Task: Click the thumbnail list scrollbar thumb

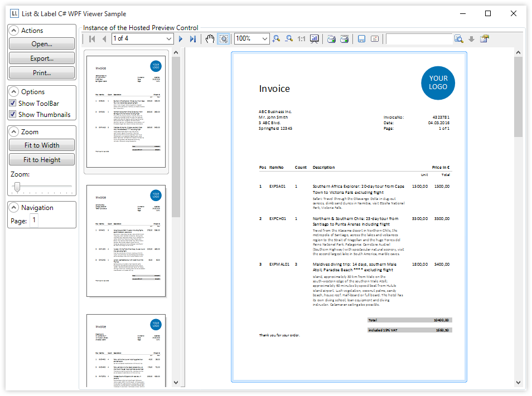Action: pos(176,137)
